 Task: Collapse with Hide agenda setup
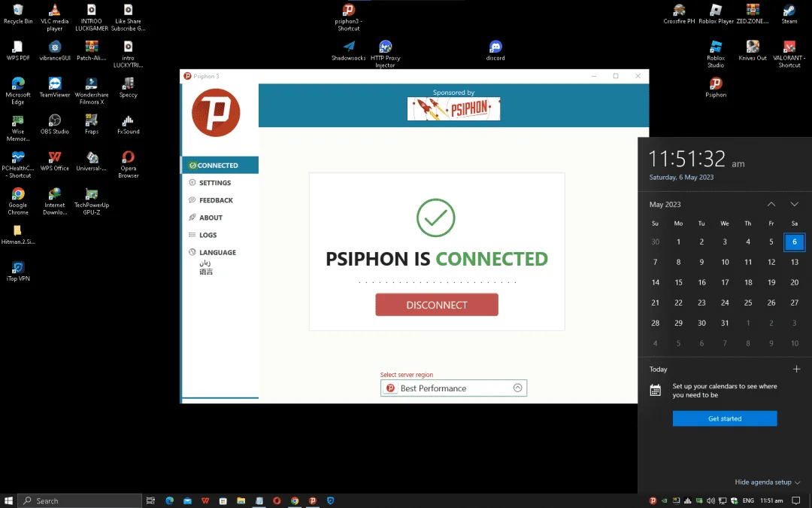click(x=768, y=482)
